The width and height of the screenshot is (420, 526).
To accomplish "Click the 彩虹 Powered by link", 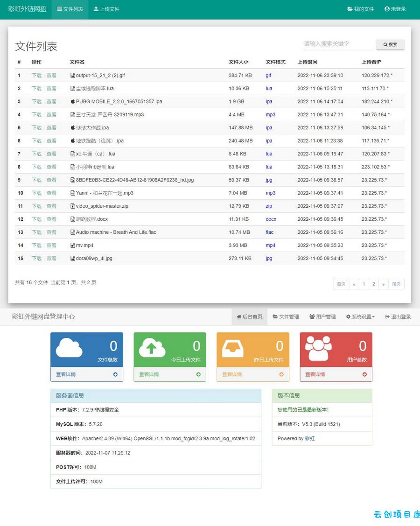I will [309, 438].
